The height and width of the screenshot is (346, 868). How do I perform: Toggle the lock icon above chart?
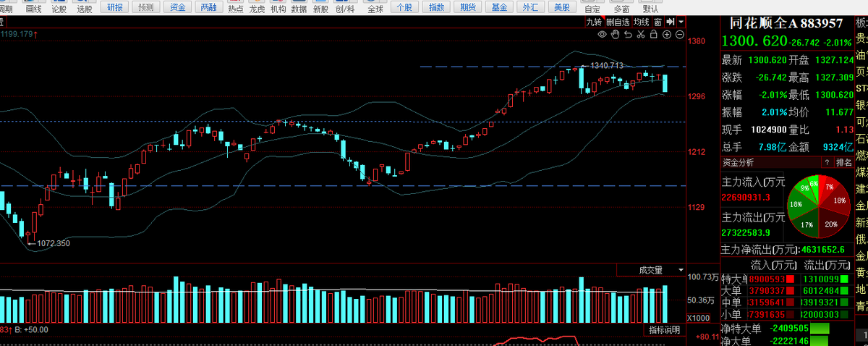click(x=654, y=34)
